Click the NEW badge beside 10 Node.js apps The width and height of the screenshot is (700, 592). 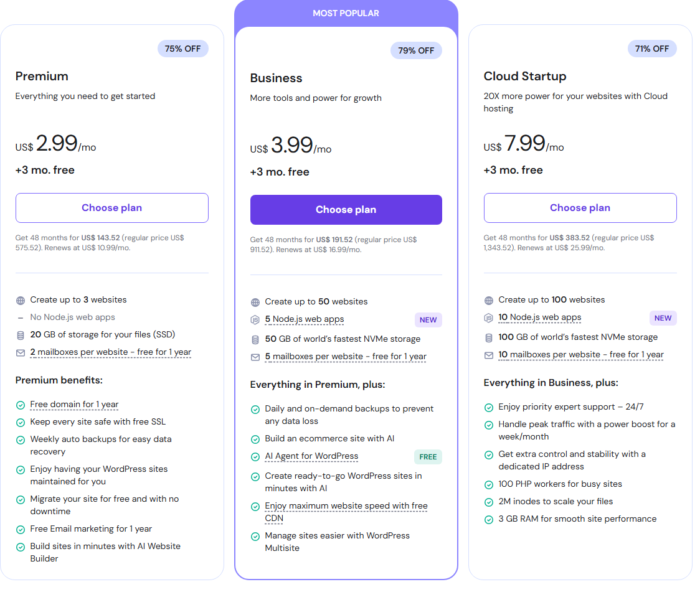(x=663, y=317)
